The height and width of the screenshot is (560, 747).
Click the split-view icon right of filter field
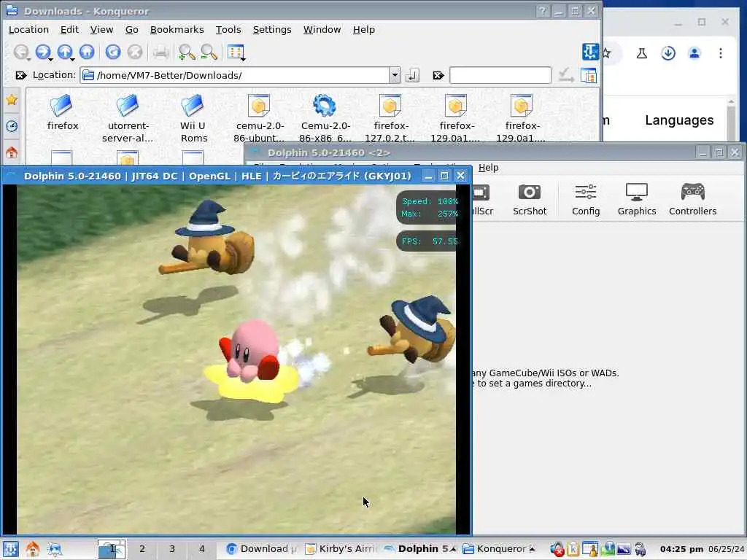coord(589,75)
